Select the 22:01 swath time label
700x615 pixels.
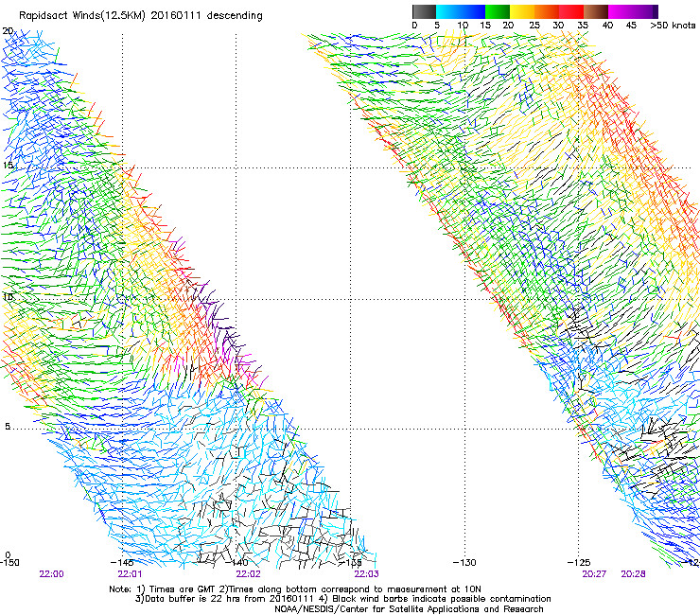(130, 574)
